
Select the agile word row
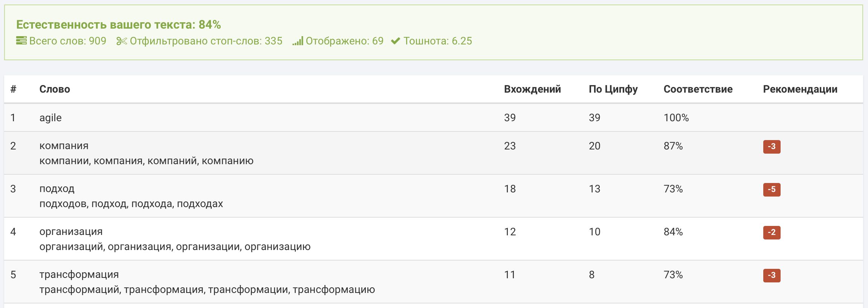point(433,117)
